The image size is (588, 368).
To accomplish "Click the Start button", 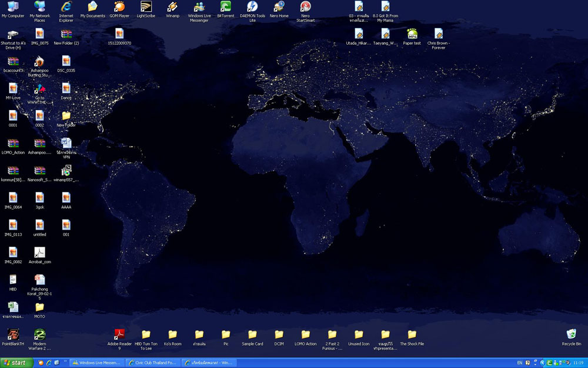I will [16, 363].
